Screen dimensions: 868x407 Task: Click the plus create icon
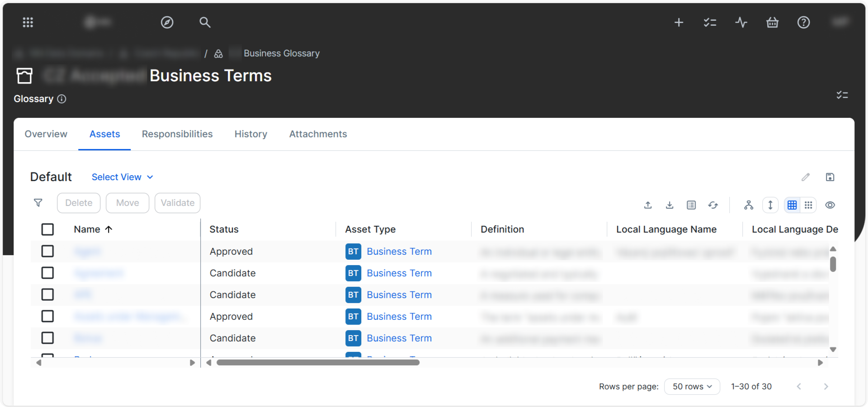(x=679, y=22)
